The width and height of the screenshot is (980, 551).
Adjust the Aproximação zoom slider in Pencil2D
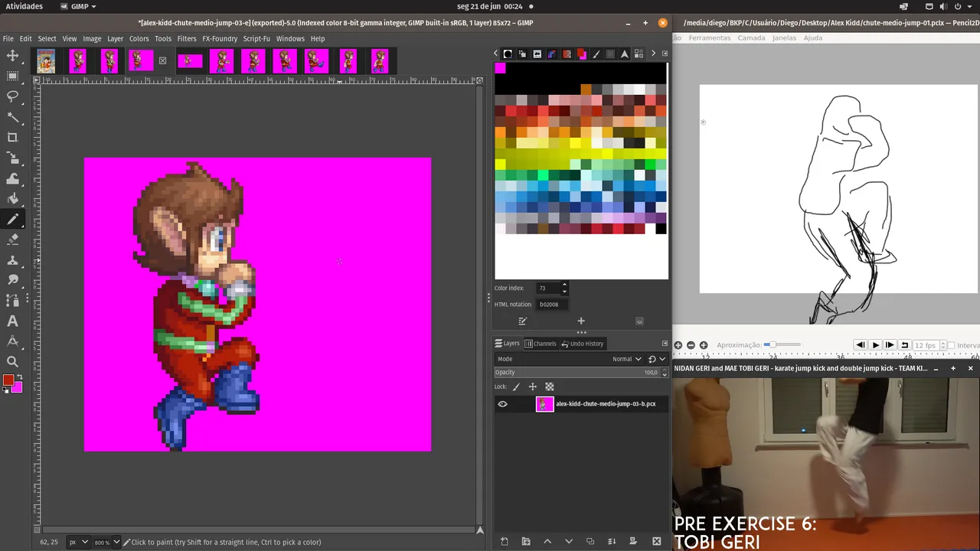[x=783, y=345]
